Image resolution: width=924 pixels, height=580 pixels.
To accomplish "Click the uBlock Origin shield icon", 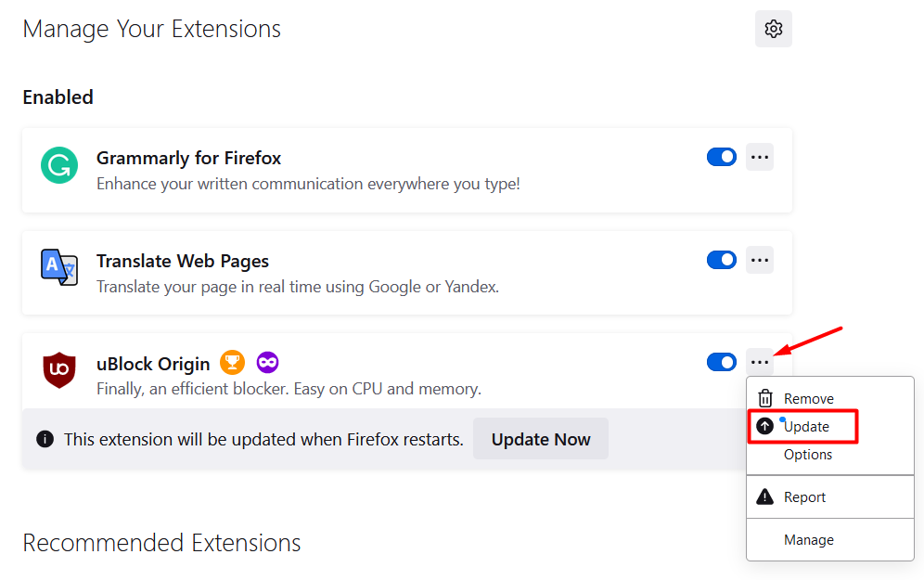I will click(59, 370).
